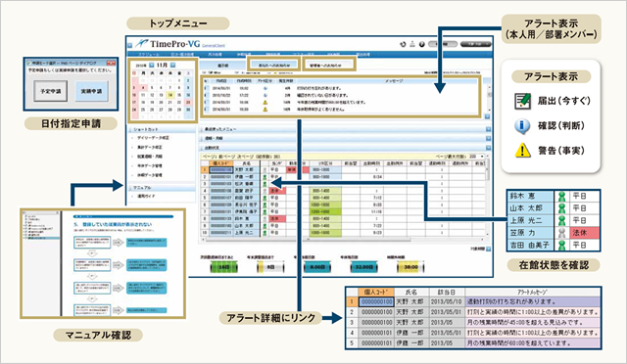This screenshot has width=627, height=364.
Task: Click the 時間外時間 38:00 gauge
Action: click(x=410, y=266)
